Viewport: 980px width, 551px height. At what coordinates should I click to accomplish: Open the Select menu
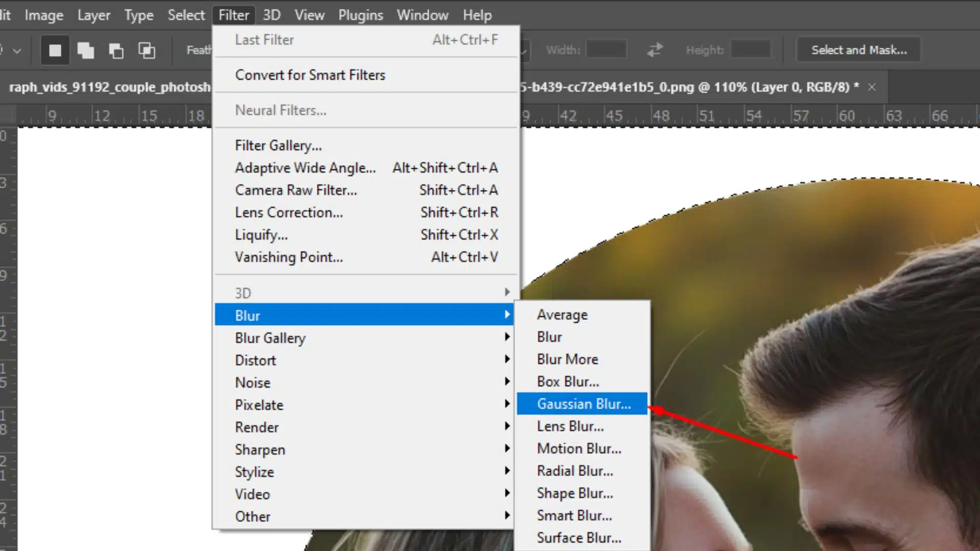pos(186,15)
